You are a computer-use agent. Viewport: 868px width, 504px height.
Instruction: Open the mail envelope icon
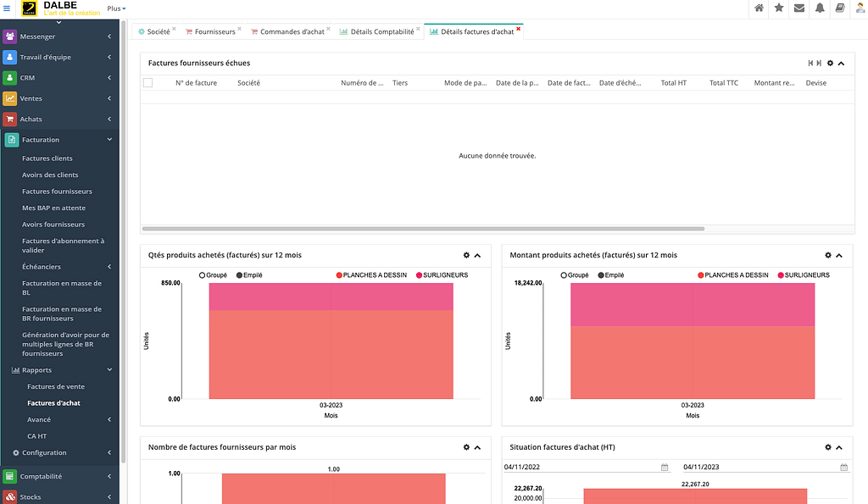[x=798, y=8]
